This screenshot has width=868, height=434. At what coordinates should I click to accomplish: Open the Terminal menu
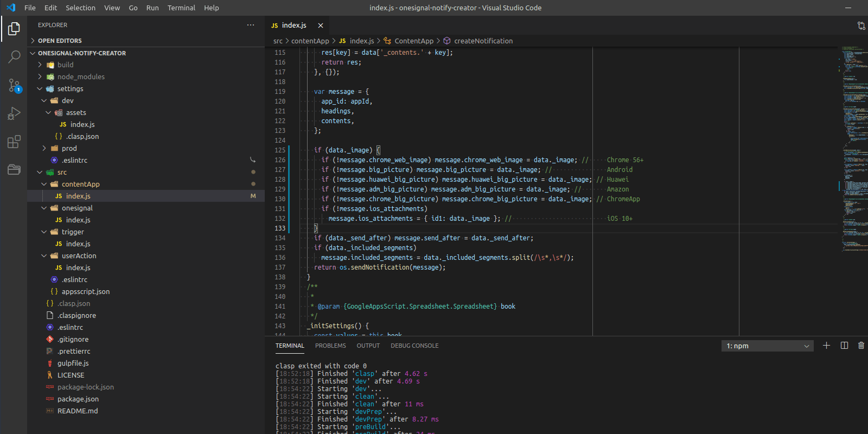click(x=181, y=8)
